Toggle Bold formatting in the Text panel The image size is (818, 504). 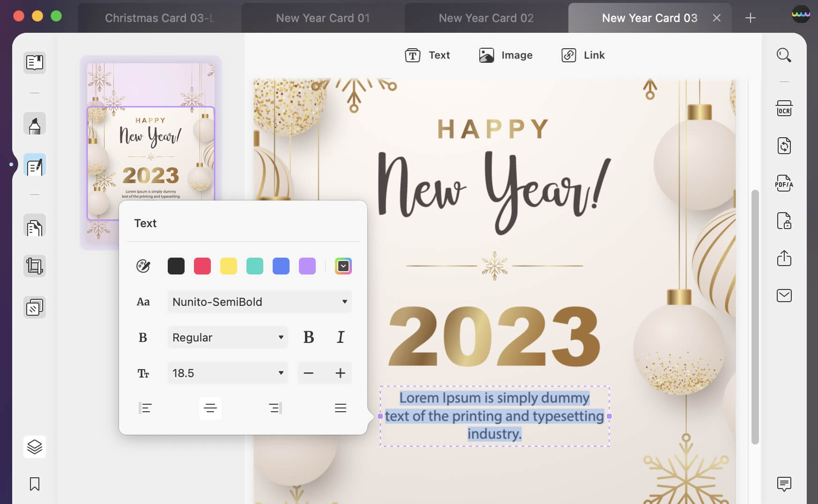point(309,337)
